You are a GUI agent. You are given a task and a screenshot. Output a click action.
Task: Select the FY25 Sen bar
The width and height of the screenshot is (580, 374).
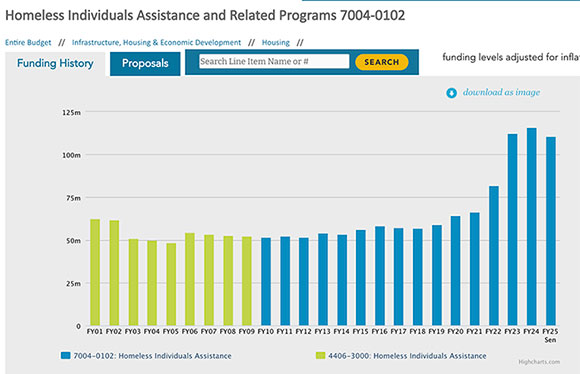pyautogui.click(x=551, y=231)
